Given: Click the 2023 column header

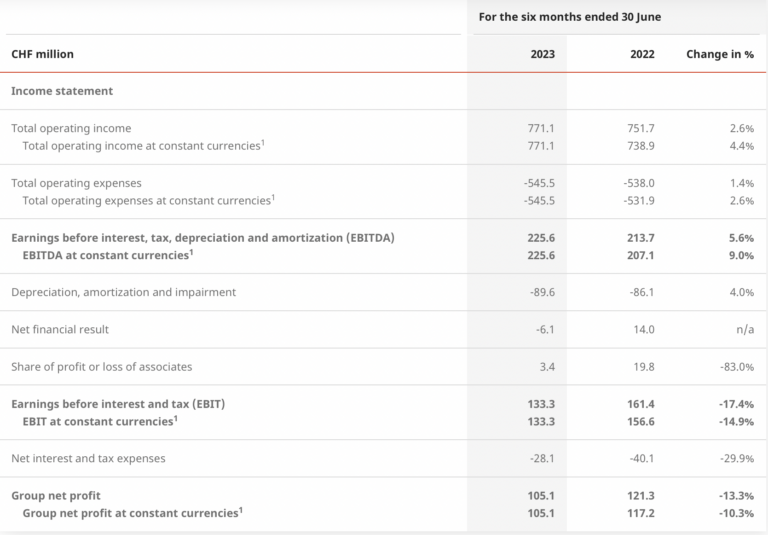Looking at the screenshot, I should (x=542, y=54).
